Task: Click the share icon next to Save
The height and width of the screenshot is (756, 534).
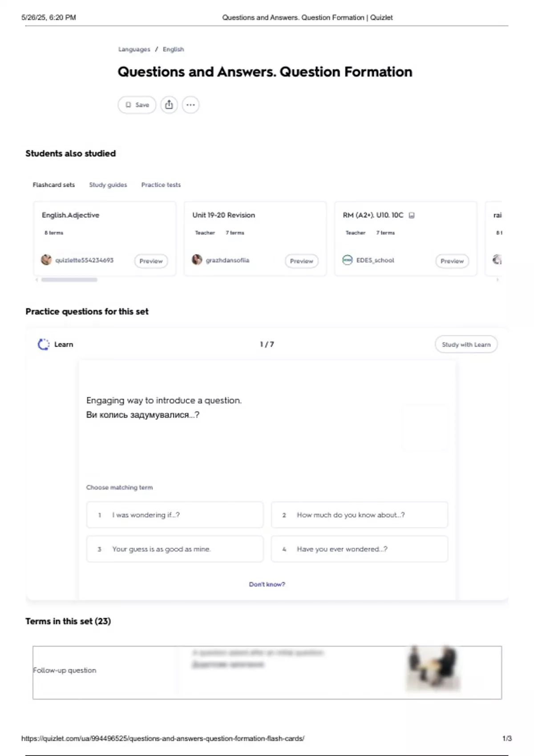Action: (x=169, y=105)
